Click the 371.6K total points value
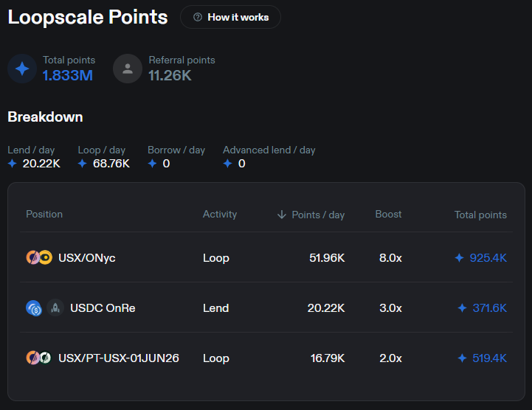Image resolution: width=532 pixels, height=410 pixels. coord(490,308)
